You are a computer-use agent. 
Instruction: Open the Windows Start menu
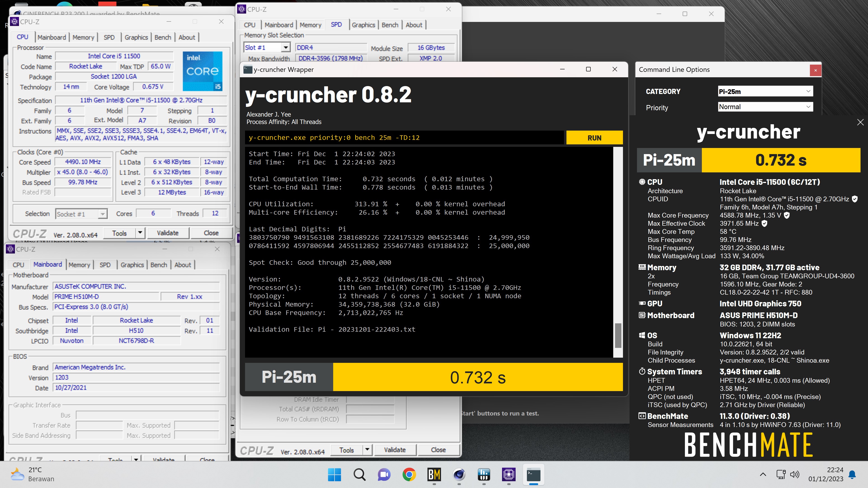[x=334, y=475]
